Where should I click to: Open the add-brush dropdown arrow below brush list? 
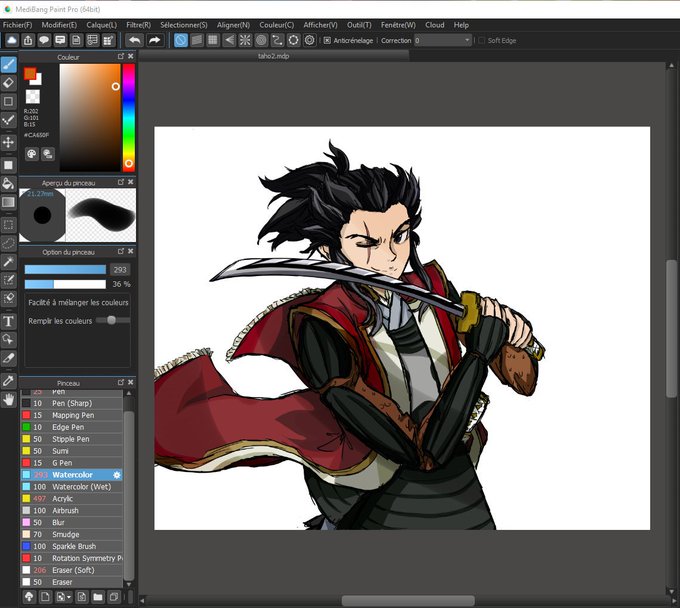click(69, 598)
